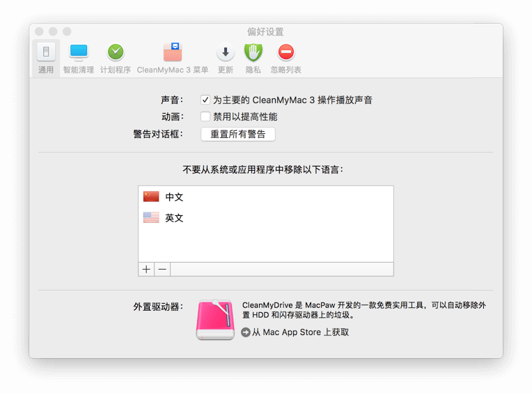532x393 pixels.
Task: Select the 中文 row in the language list
Action: pos(266,196)
